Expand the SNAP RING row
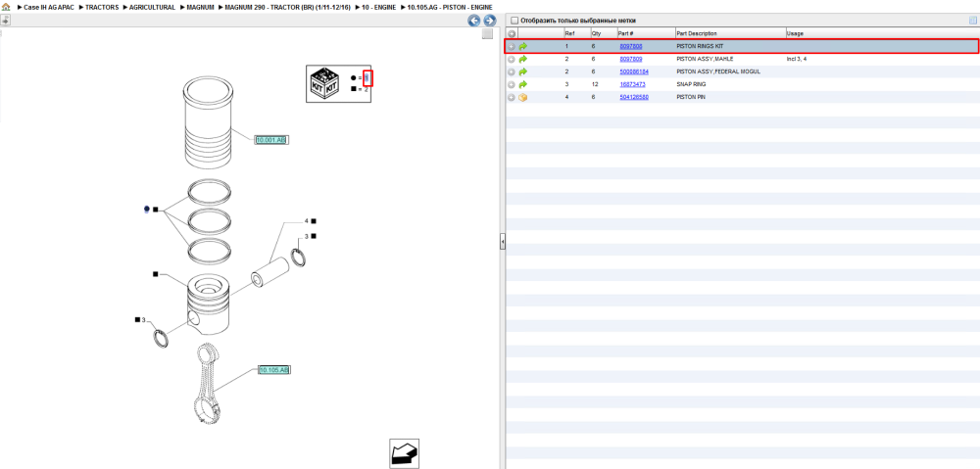The height and width of the screenshot is (469, 980). point(512,84)
